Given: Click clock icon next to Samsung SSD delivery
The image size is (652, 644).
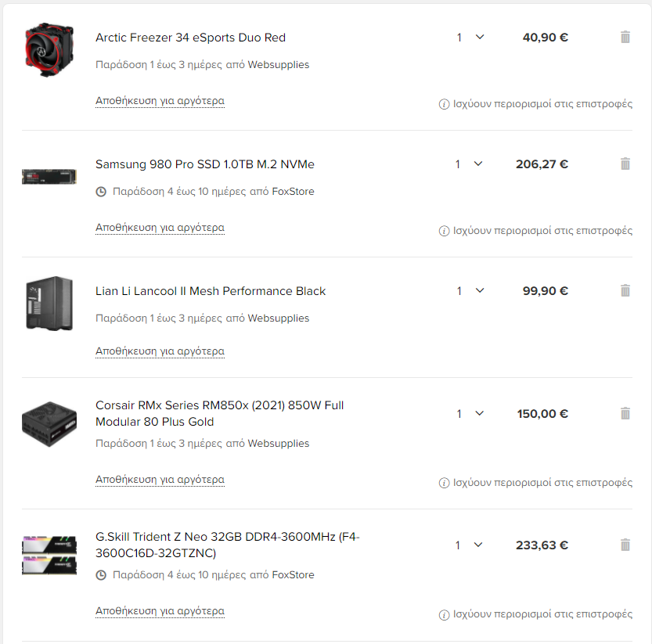Looking at the screenshot, I should [x=101, y=192].
